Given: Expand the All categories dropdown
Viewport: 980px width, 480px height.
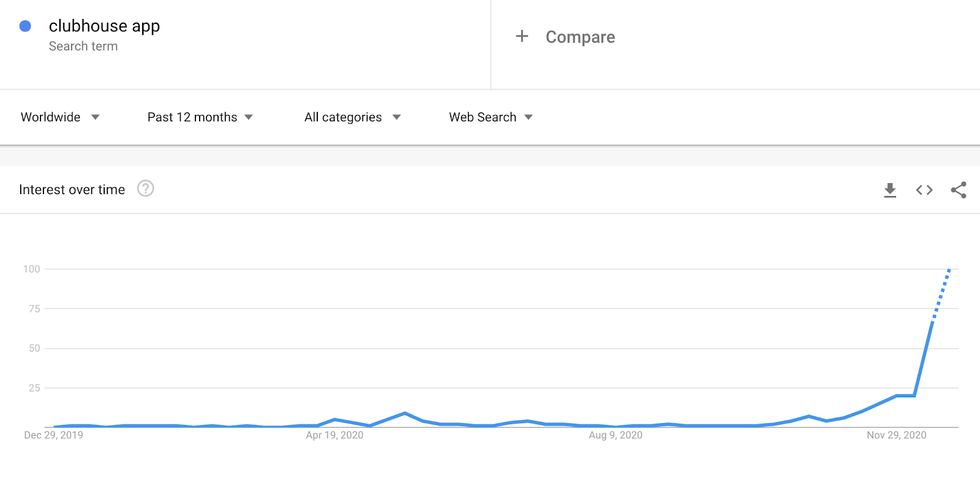Looking at the screenshot, I should (352, 117).
